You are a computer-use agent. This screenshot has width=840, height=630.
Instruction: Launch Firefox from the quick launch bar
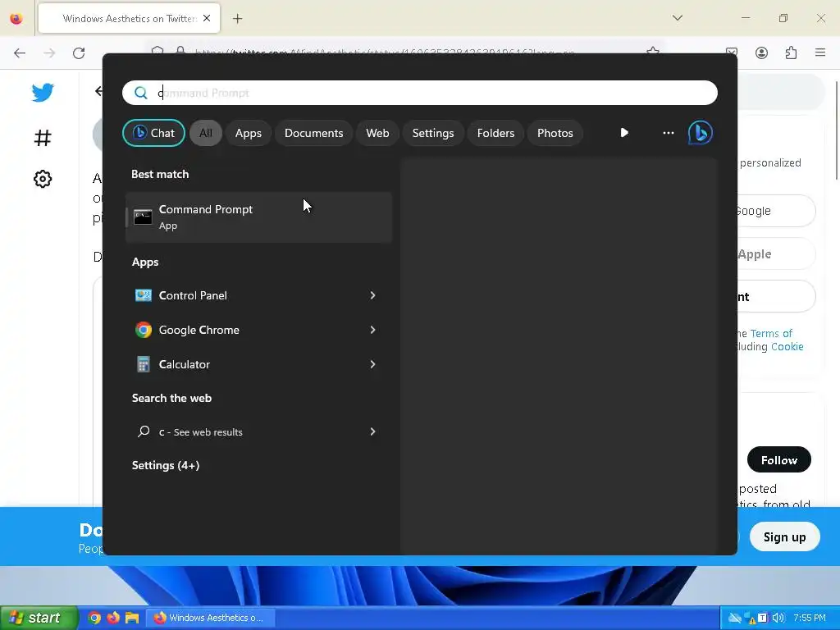113,618
